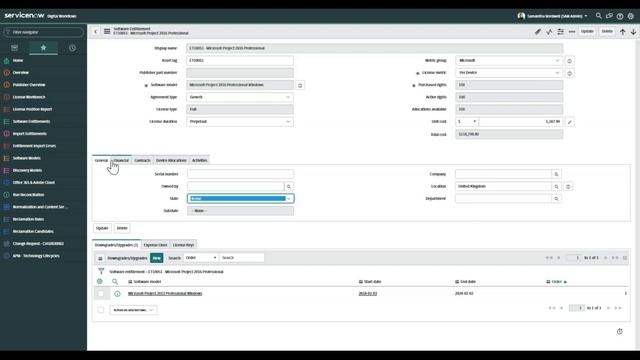Viewport: 640px width, 360px height.
Task: Open License Workbench in navigator
Action: click(29, 97)
